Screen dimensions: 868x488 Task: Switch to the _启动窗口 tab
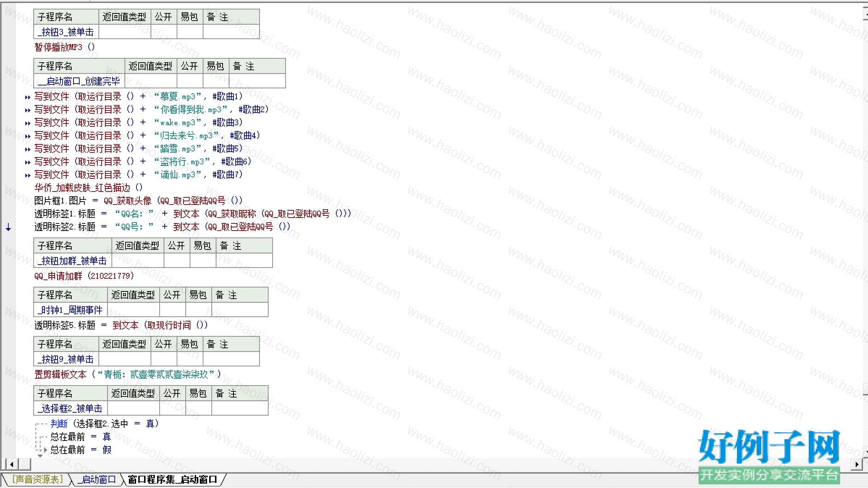point(97,480)
